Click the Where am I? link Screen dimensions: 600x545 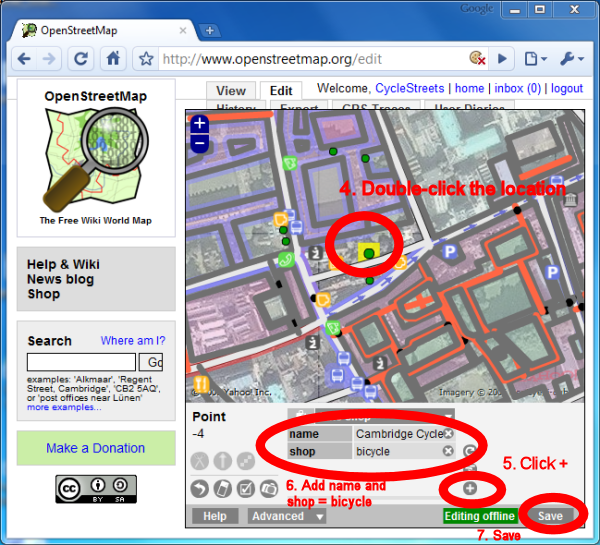(133, 340)
